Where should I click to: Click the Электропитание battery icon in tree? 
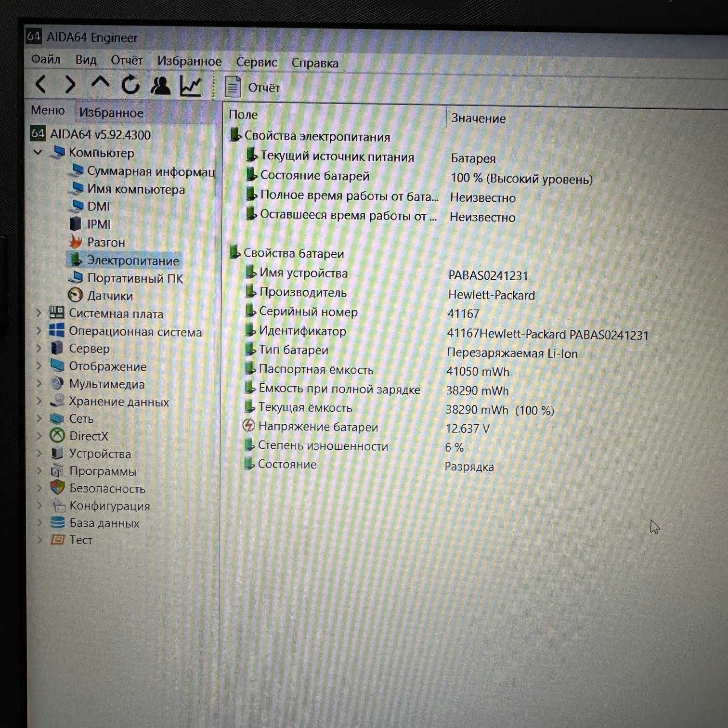[75, 260]
